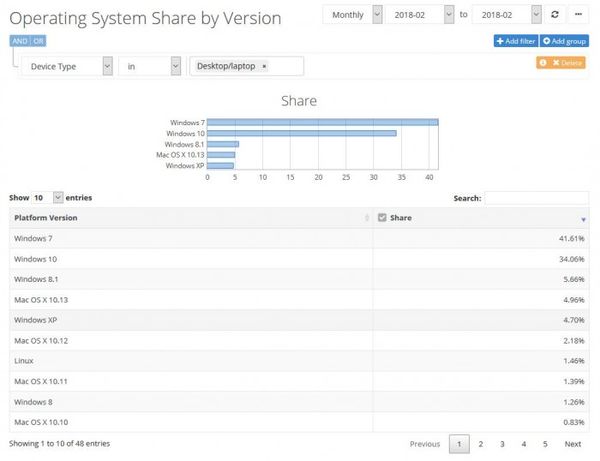Expand the Device Type dropdown
This screenshot has width=600, height=461.
pos(64,66)
